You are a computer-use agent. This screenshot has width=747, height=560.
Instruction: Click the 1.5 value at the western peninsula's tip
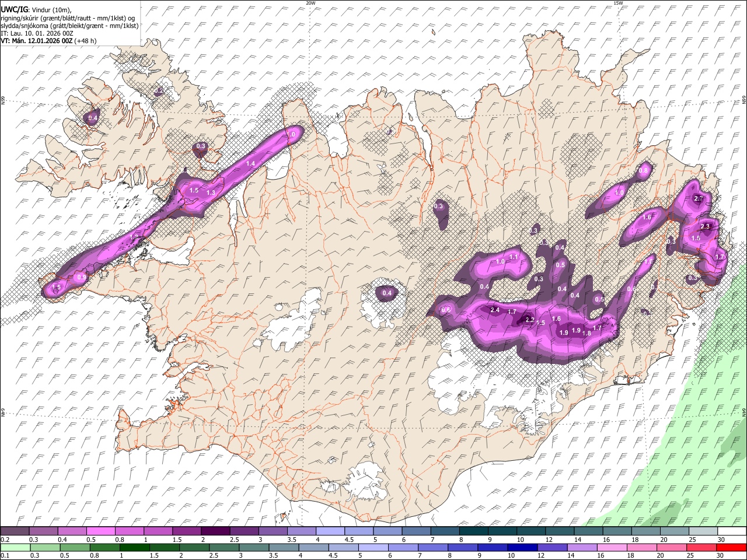tap(57, 288)
